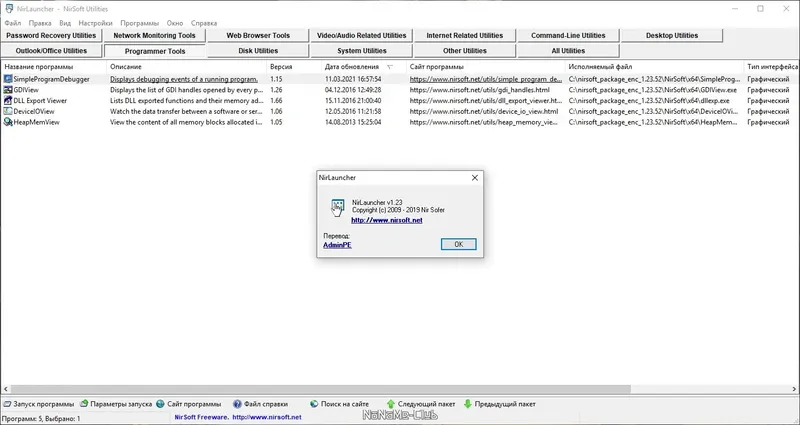Viewport: 800px width, 425px height.
Task: Select the GDIView.exe file path cell
Action: click(653, 90)
